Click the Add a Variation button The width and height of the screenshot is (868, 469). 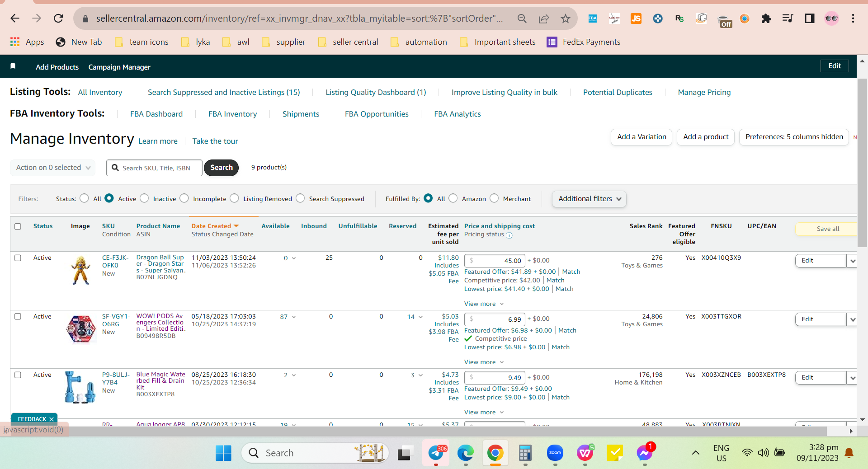642,137
